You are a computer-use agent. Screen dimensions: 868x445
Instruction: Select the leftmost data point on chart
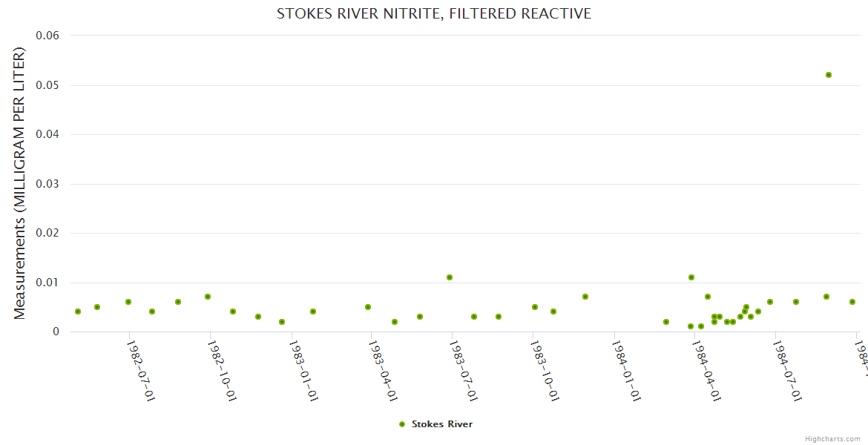pyautogui.click(x=78, y=311)
